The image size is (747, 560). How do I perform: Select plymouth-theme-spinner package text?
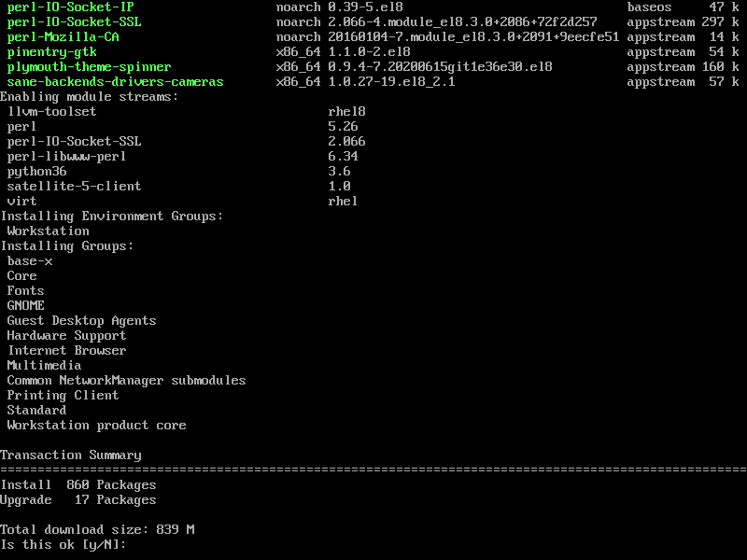click(89, 66)
